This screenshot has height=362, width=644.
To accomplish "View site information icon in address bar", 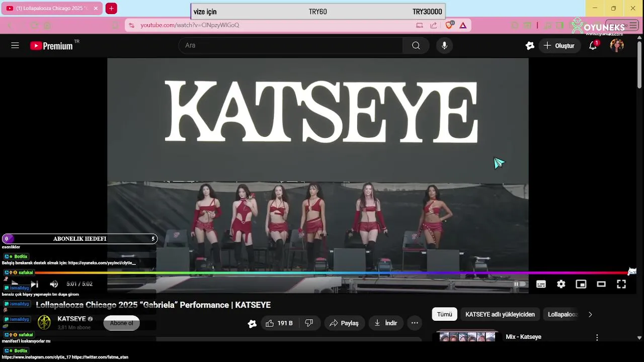I will pyautogui.click(x=131, y=25).
